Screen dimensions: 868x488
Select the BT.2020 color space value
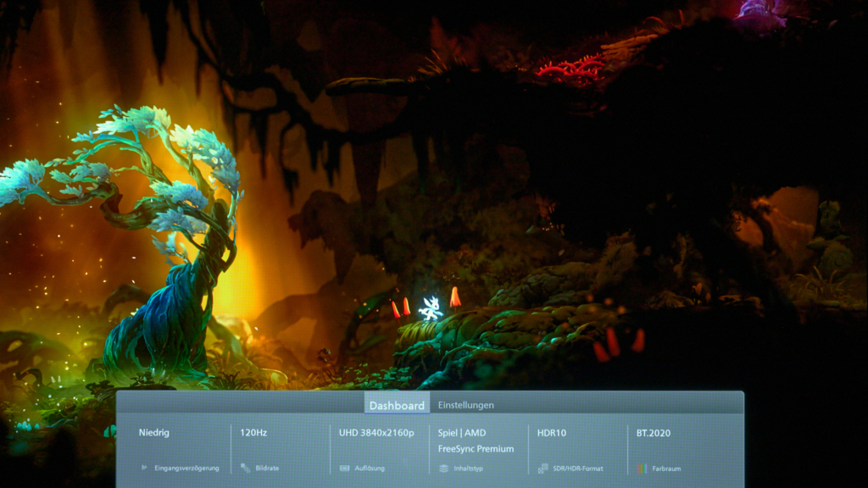[x=654, y=433]
